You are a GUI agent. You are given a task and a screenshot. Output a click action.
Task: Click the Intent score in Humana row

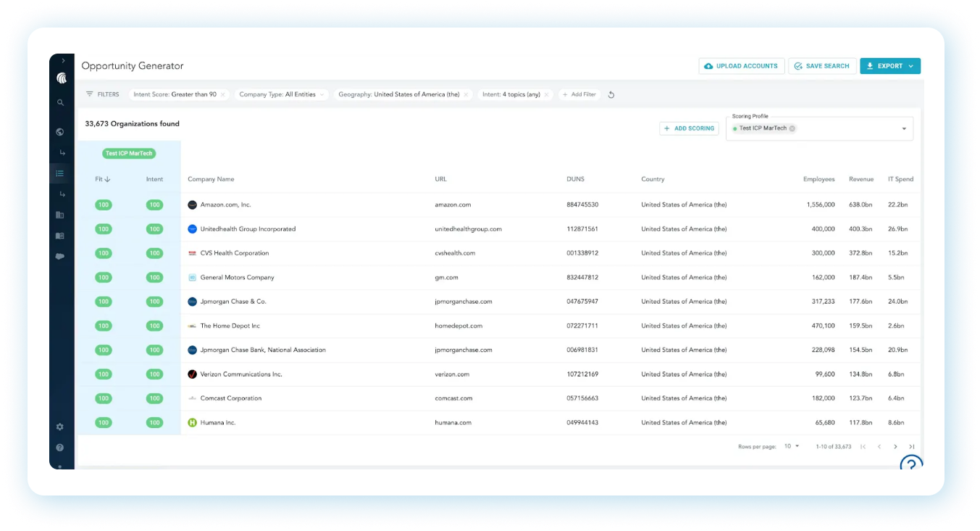(154, 422)
